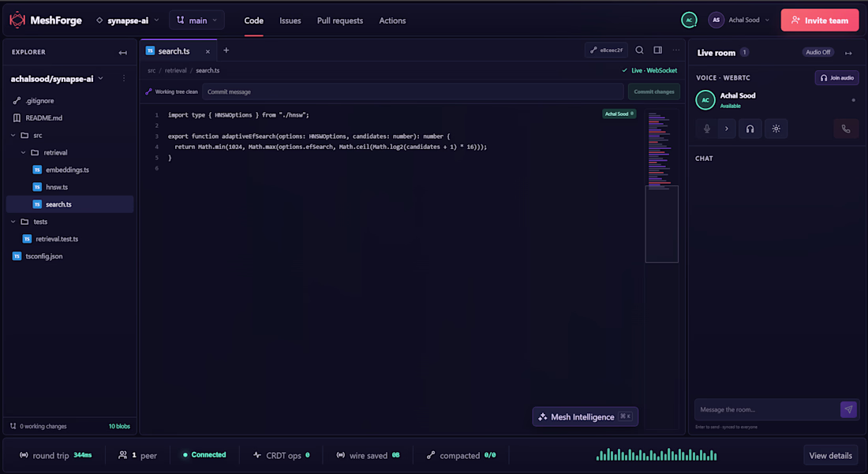The image size is (868, 474).
Task: Expand microphone options chevron
Action: (726, 129)
